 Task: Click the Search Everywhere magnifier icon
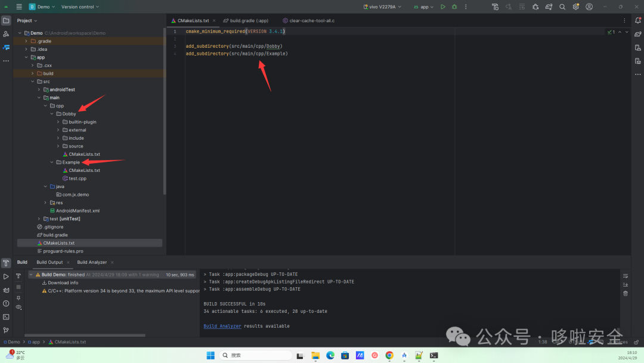562,6
